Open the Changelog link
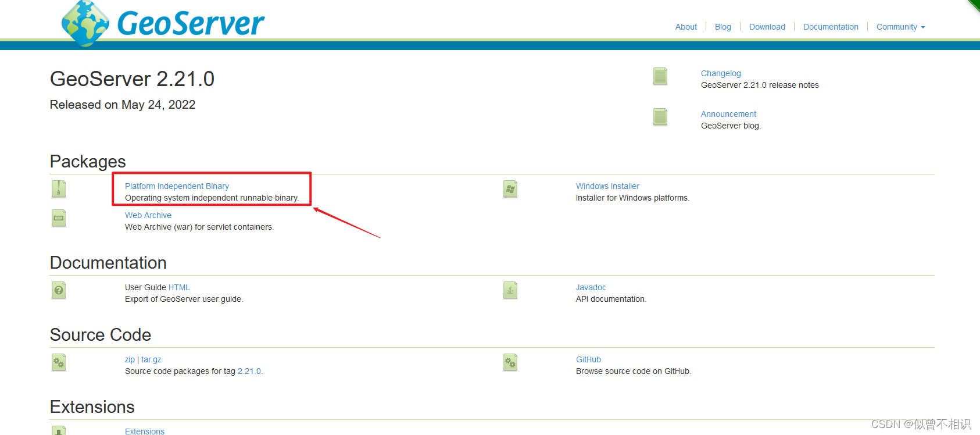The width and height of the screenshot is (980, 435). tap(721, 73)
